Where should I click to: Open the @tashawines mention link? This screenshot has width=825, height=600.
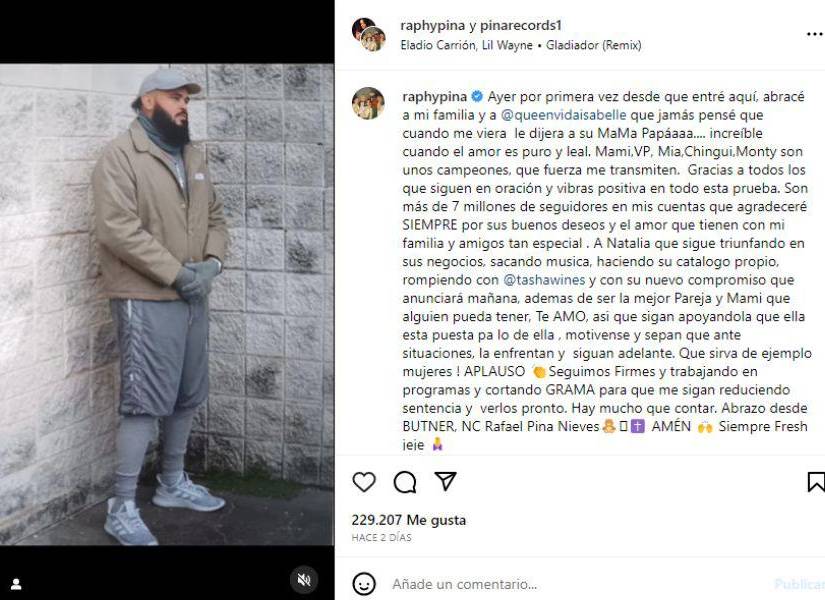tap(544, 280)
